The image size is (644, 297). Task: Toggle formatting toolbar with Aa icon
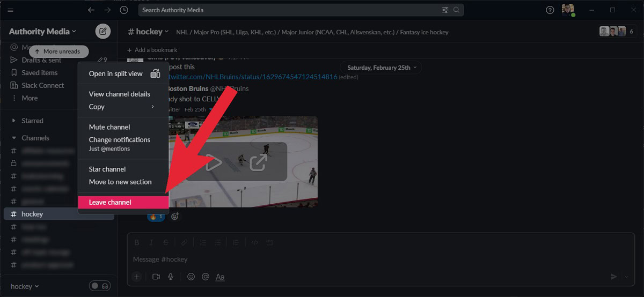click(x=220, y=277)
